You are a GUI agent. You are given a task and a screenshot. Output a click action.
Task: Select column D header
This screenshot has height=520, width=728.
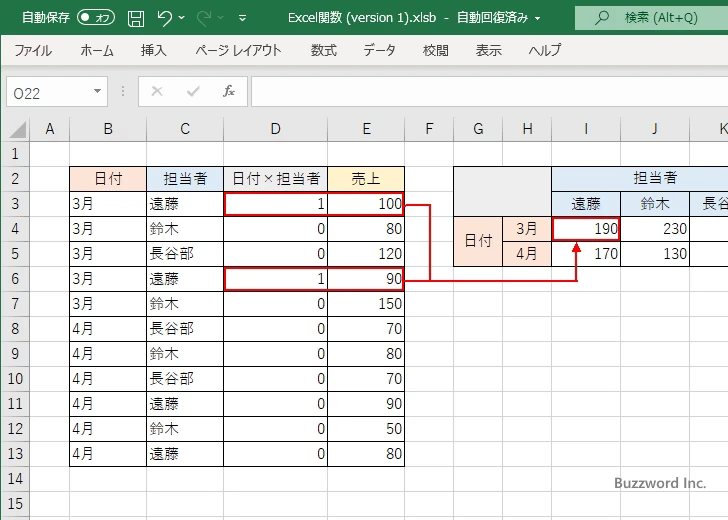pos(275,129)
